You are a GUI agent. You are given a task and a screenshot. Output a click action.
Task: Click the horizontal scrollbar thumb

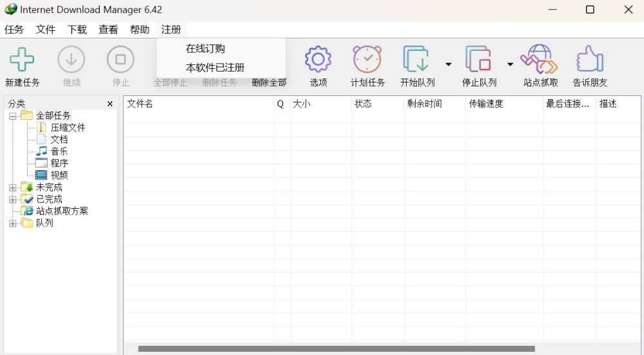(337, 349)
